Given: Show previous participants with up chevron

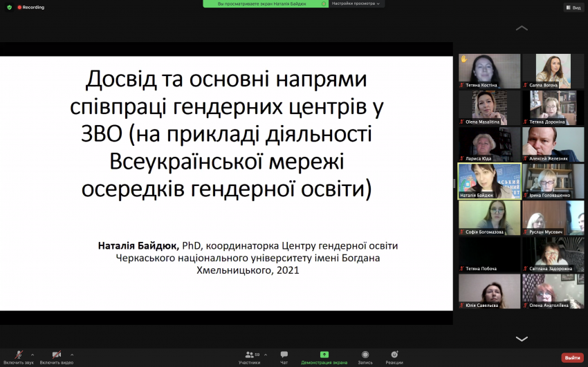Looking at the screenshot, I should click(522, 28).
